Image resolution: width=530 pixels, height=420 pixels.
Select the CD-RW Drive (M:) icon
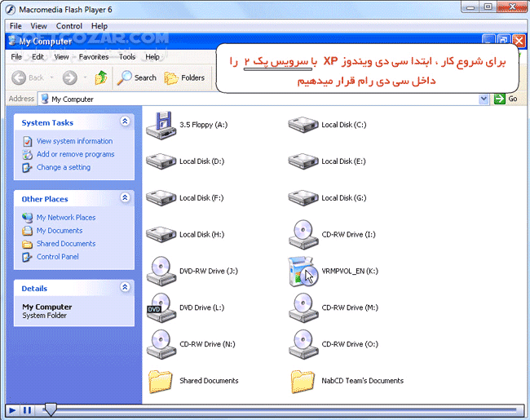tap(303, 307)
